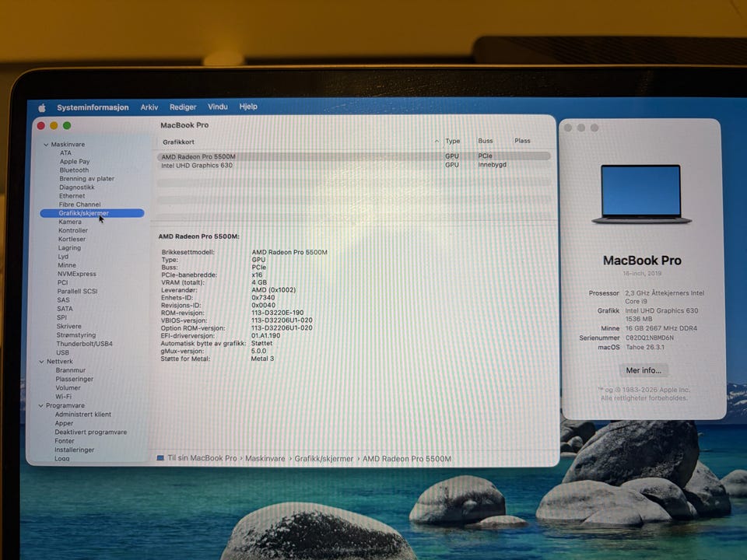Select Fibre Channel in the sidebar
Viewport: 747px width, 560px height.
79,205
